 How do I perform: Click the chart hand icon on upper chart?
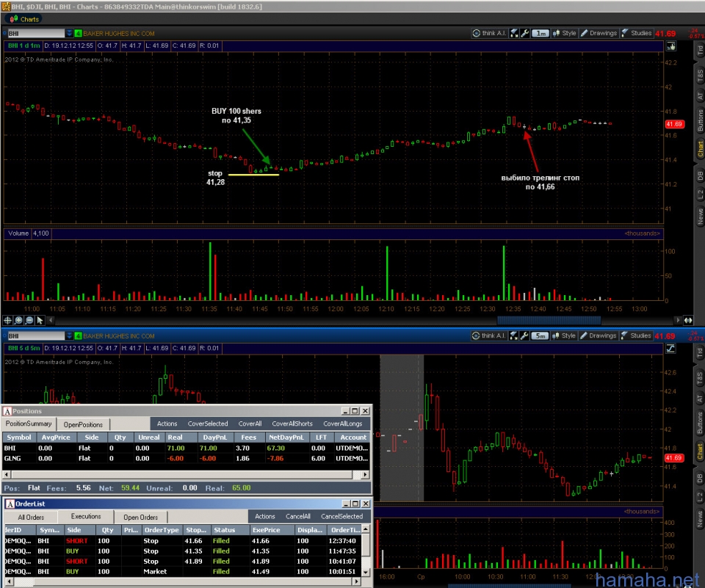pyautogui.click(x=670, y=46)
